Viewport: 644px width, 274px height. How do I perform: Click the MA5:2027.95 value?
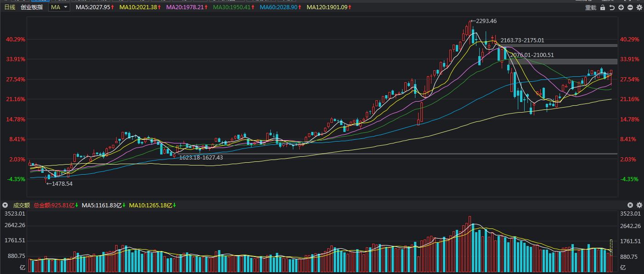(93, 7)
